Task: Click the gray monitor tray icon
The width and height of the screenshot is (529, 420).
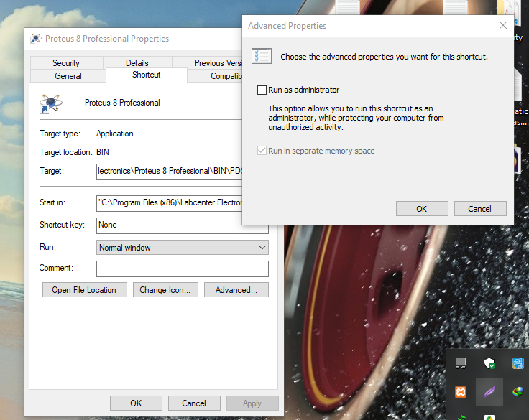Action: pyautogui.click(x=461, y=363)
